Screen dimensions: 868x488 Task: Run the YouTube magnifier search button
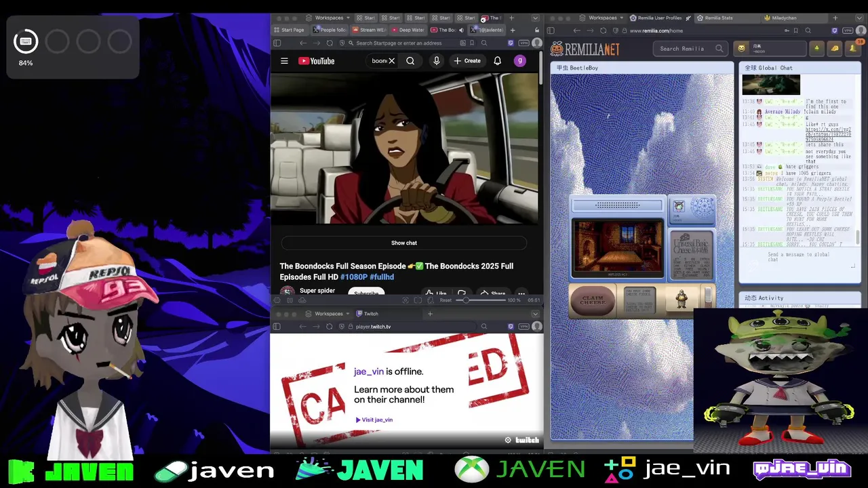point(410,61)
